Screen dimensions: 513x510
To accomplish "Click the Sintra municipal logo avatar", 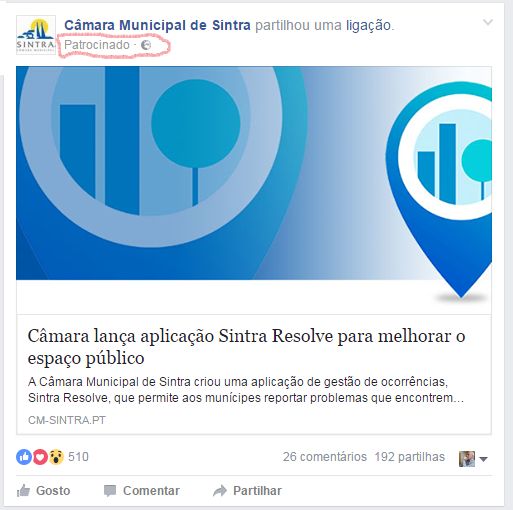I will pos(36,35).
